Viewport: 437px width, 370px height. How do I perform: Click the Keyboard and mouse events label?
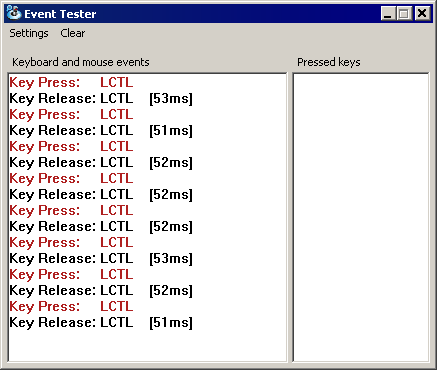[x=81, y=62]
